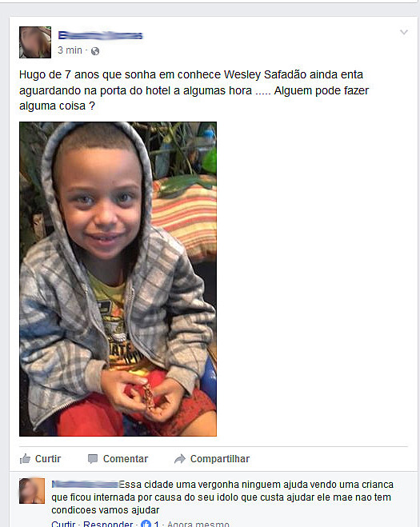Open the blurred post author name link
Image resolution: width=420 pixels, height=527 pixels.
click(x=101, y=35)
